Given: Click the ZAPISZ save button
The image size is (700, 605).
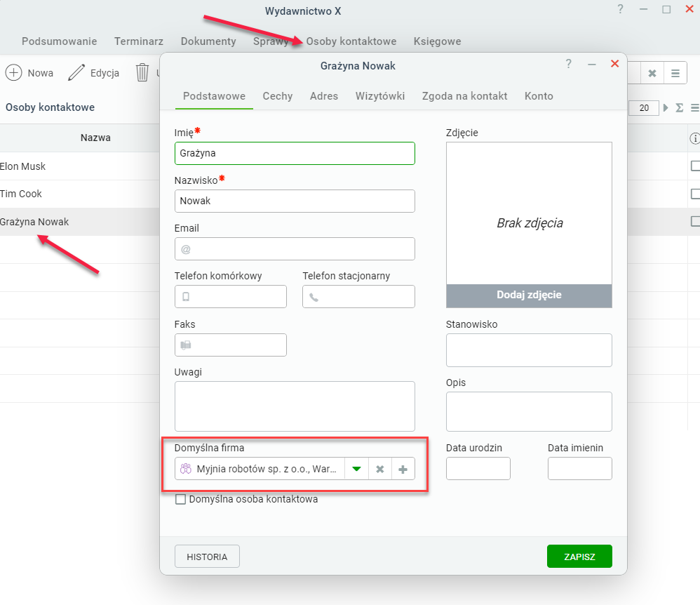Looking at the screenshot, I should pyautogui.click(x=579, y=557).
